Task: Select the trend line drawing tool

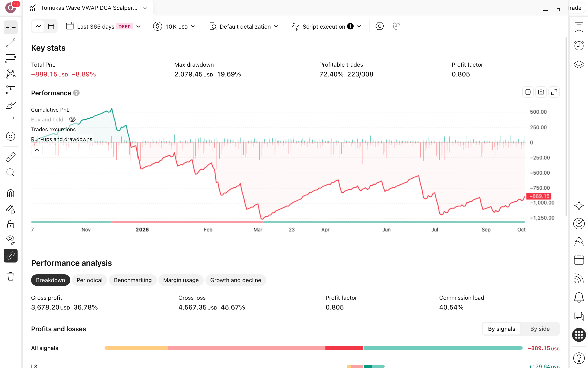Action: 11,43
